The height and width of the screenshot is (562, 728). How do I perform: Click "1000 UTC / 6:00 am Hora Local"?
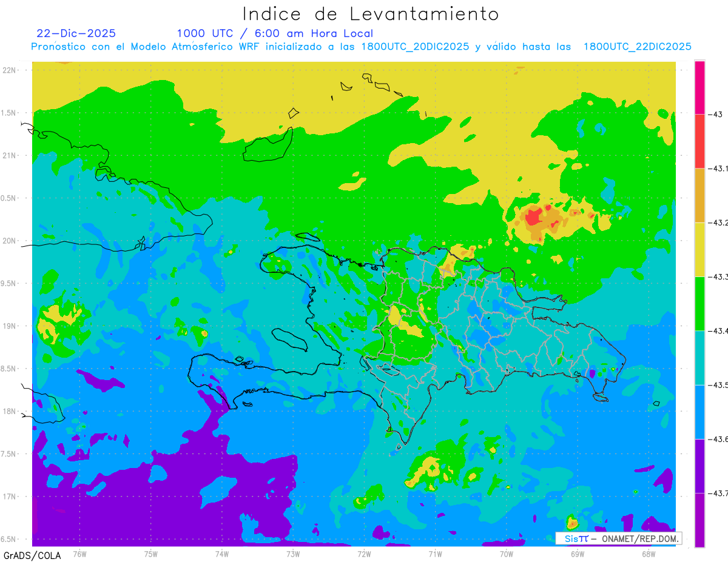275,33
